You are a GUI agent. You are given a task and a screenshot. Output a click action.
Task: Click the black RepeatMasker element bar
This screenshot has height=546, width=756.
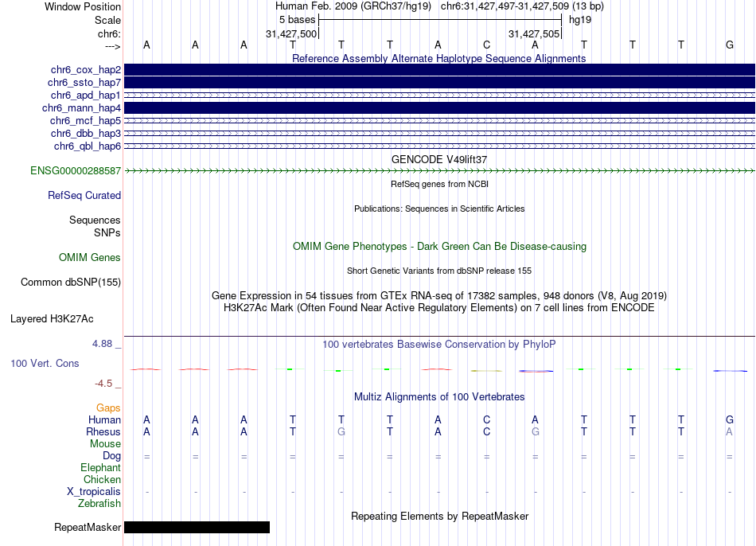click(x=197, y=527)
